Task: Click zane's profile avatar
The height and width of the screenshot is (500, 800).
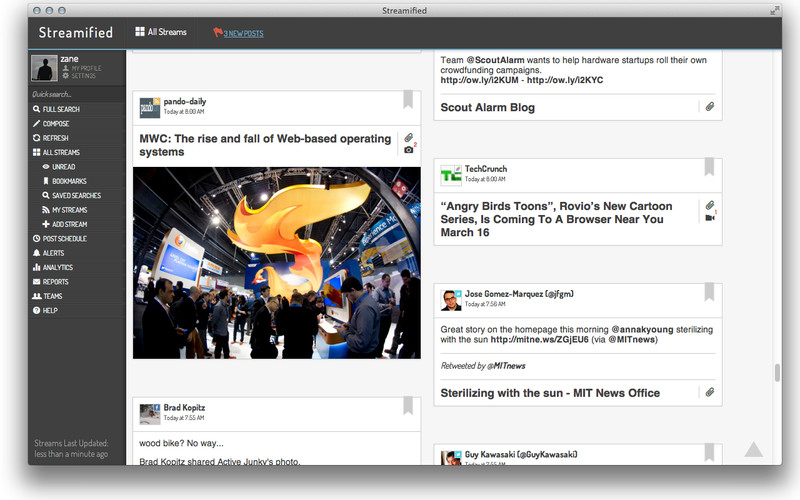Action: click(44, 68)
